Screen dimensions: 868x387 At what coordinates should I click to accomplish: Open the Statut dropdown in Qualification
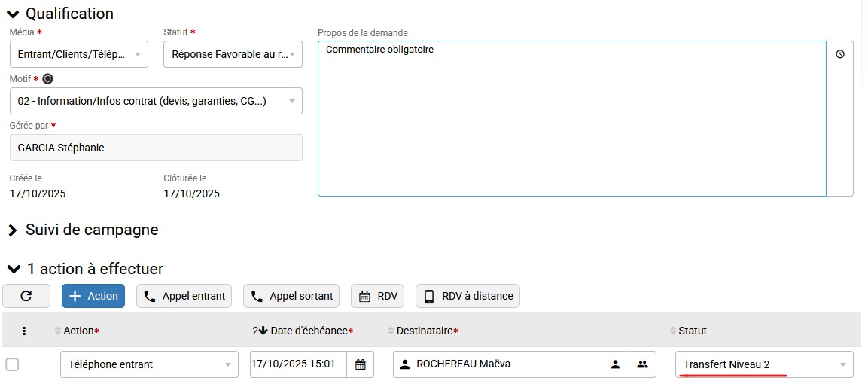233,54
